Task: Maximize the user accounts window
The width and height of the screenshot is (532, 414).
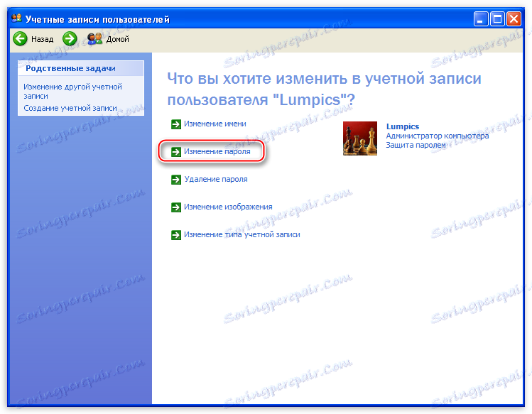Action: coord(497,19)
